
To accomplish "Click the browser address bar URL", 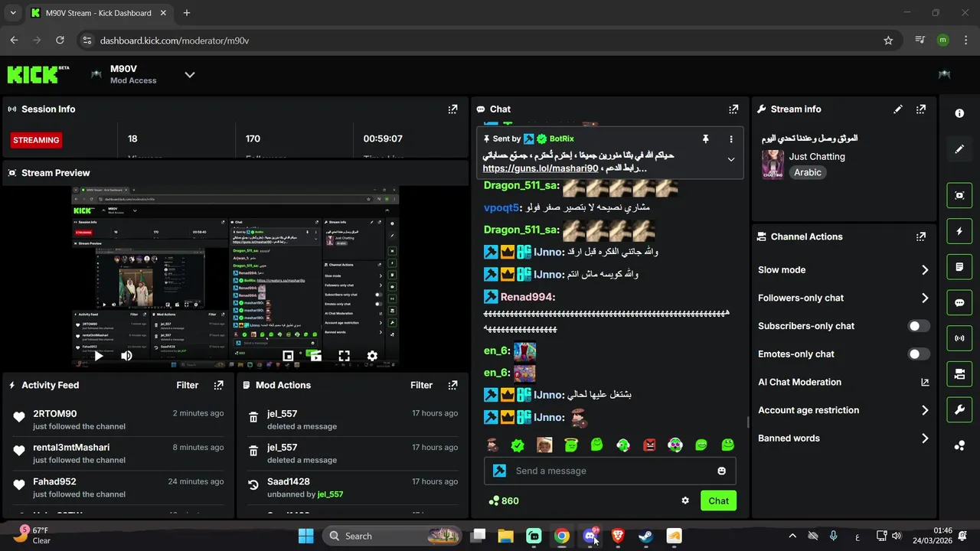I will point(175,41).
